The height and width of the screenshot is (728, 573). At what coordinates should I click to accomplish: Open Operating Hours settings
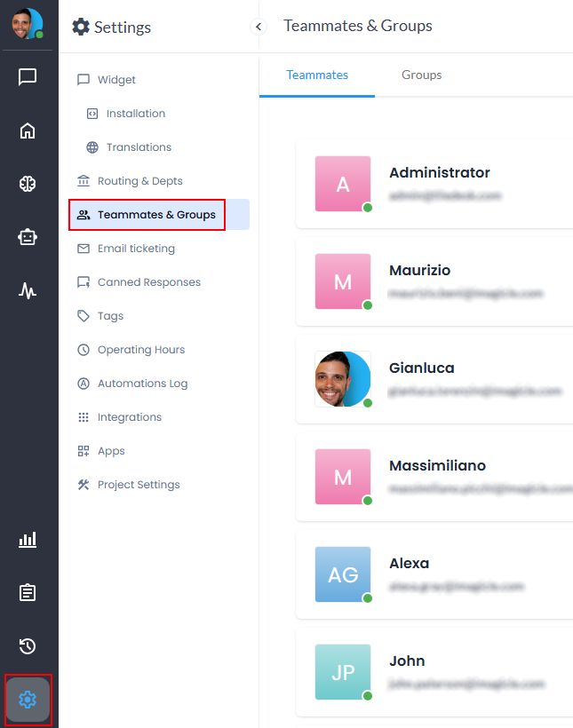pos(140,350)
